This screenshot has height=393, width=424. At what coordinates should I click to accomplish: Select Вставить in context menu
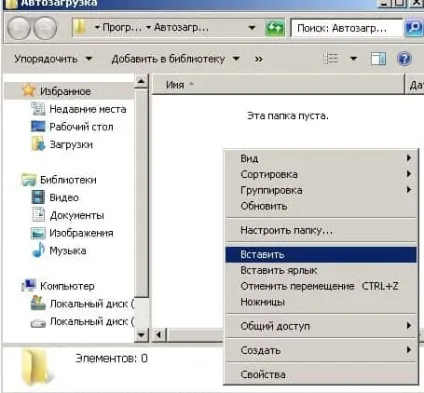click(321, 254)
